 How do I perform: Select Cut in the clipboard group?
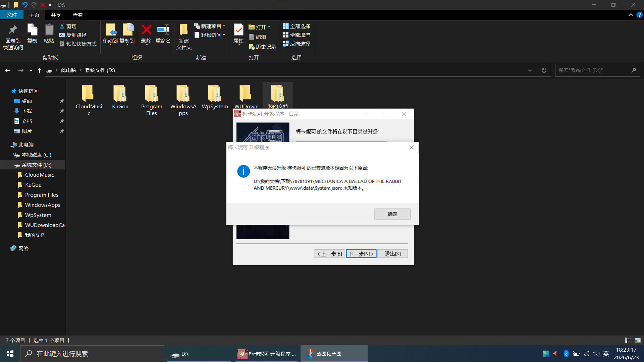[x=68, y=26]
